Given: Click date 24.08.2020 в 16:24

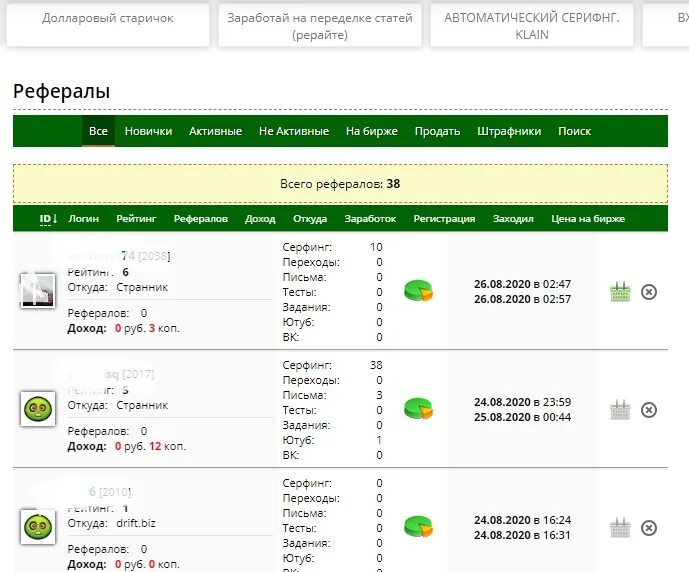Looking at the screenshot, I should [522, 520].
